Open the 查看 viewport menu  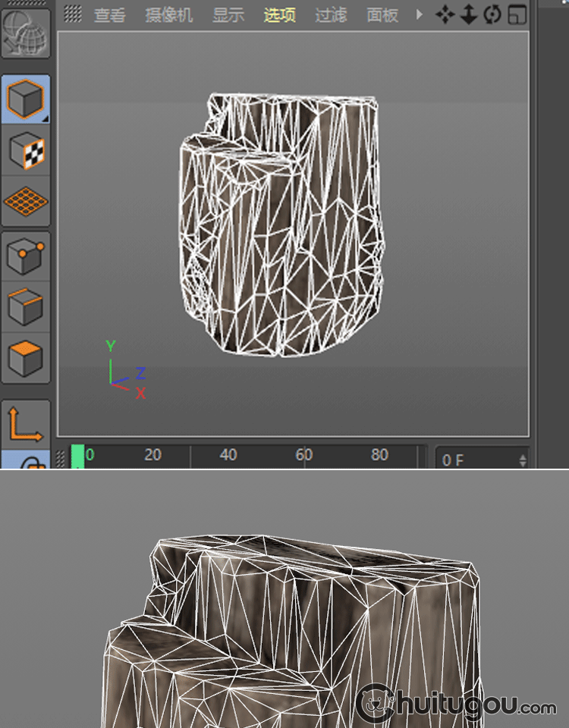coord(109,15)
